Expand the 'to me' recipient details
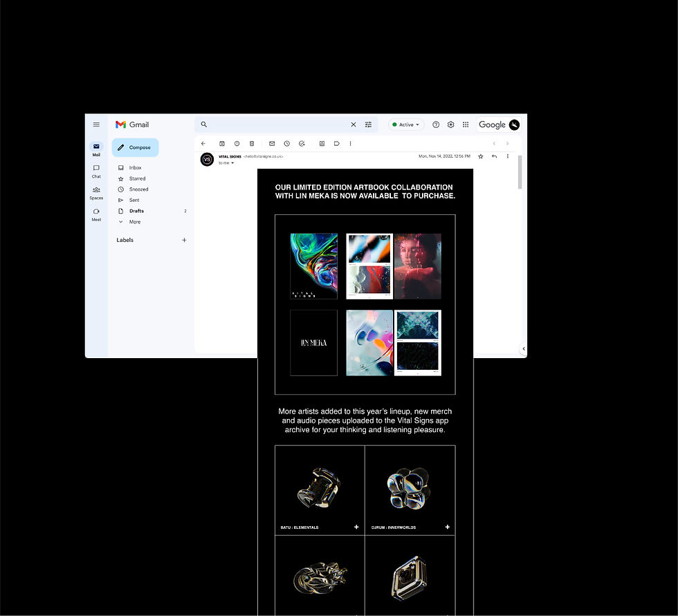Image resolution: width=678 pixels, height=616 pixels. point(232,163)
